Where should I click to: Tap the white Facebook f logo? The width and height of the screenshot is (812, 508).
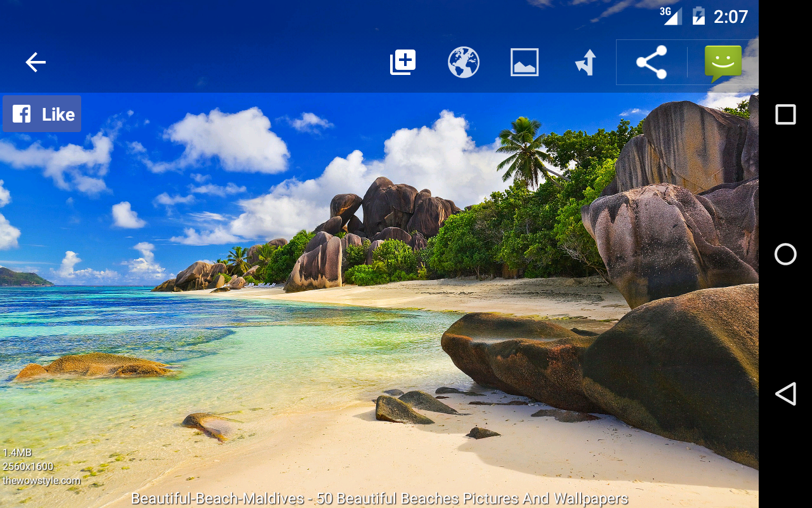[x=22, y=114]
